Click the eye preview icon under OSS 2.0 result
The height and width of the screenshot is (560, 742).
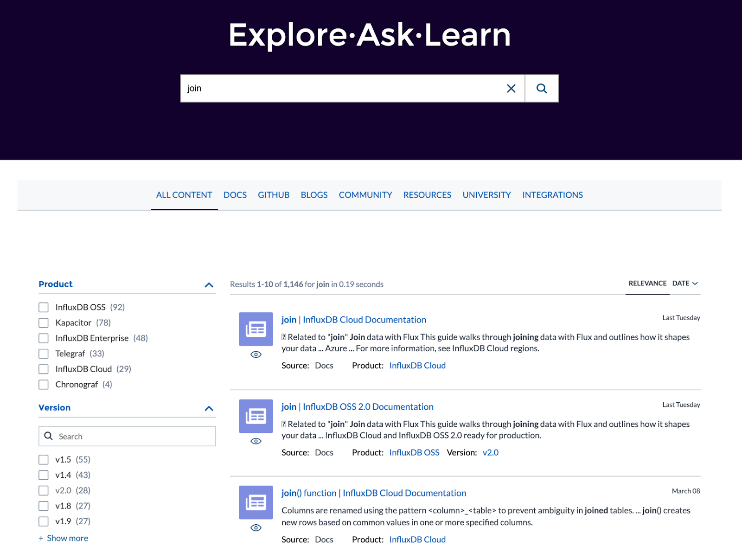(256, 441)
